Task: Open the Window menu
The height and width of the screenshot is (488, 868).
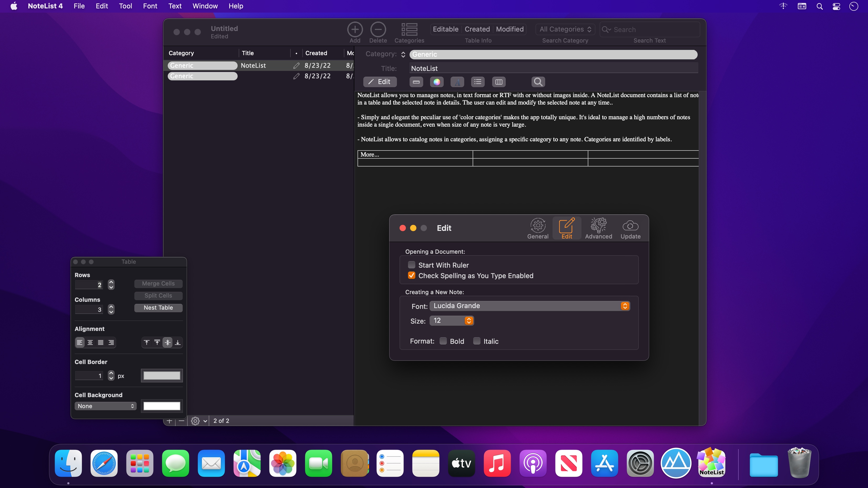Action: [205, 6]
